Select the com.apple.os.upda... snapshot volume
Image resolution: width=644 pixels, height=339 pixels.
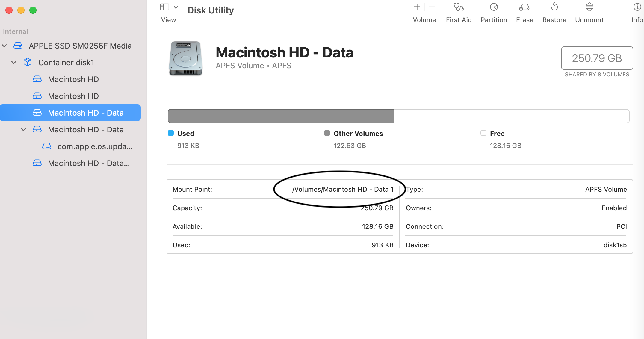(95, 146)
